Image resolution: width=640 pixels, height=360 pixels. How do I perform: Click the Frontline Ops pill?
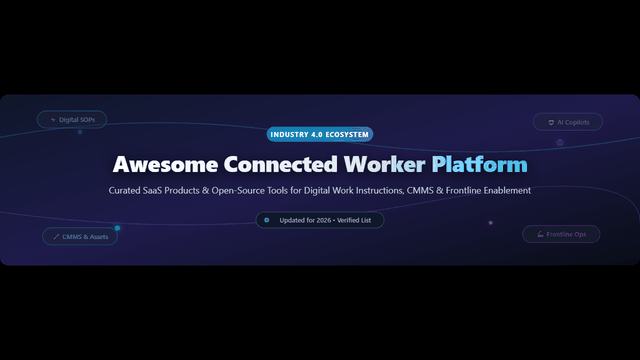561,234
